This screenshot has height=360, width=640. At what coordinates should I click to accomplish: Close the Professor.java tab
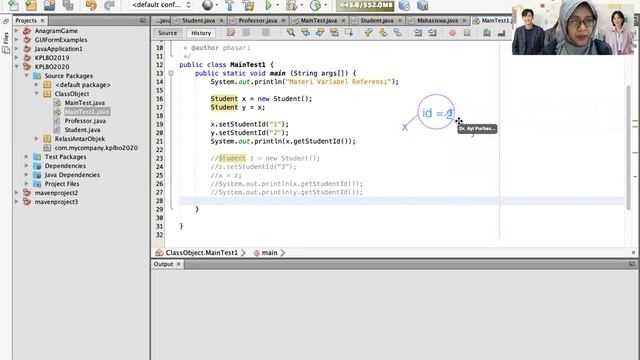(284, 20)
